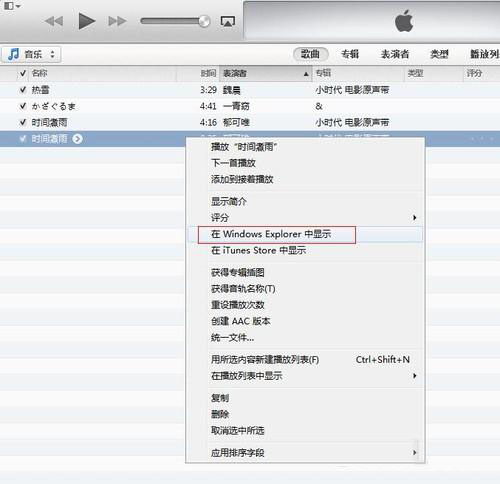Choose 统一文件... menu entry
The width and height of the screenshot is (500, 484).
coord(305,338)
